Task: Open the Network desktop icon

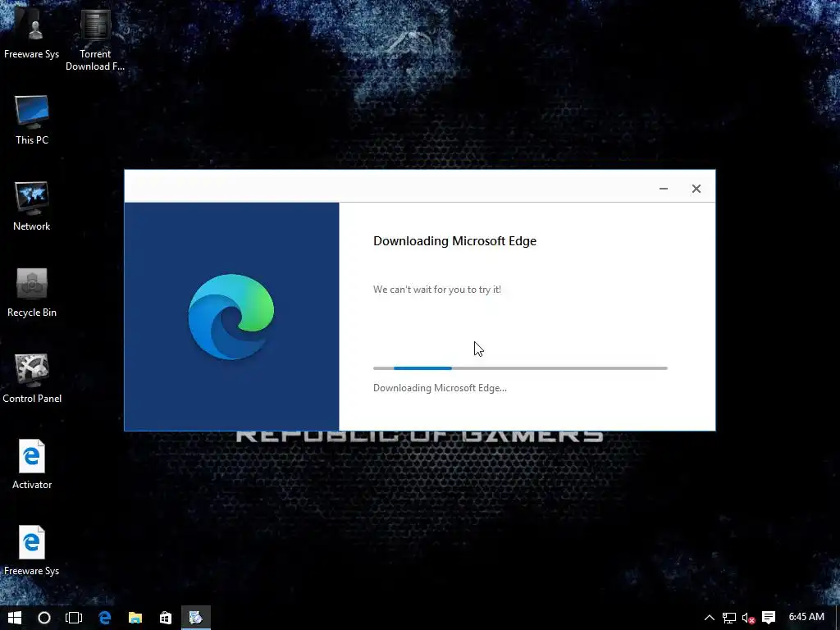Action: click(32, 206)
